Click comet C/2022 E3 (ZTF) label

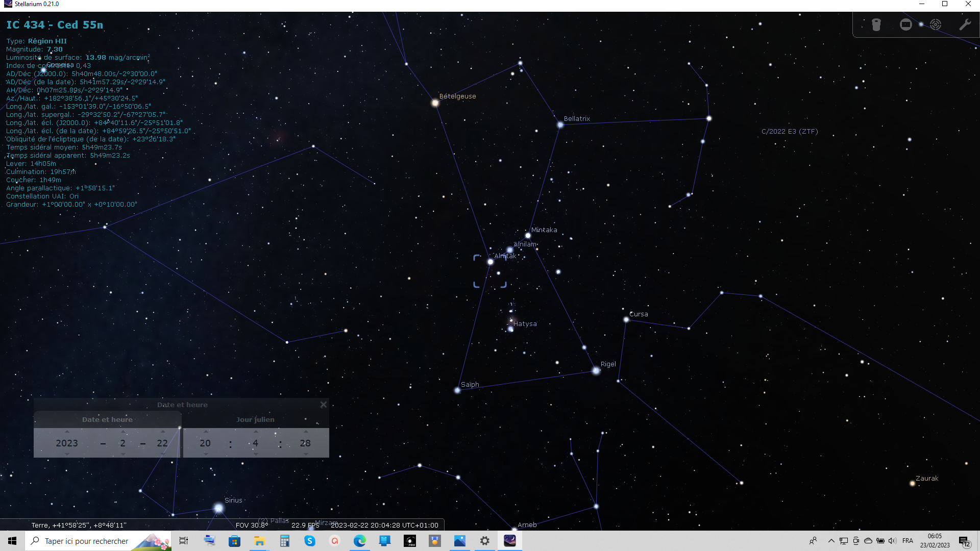(x=789, y=132)
